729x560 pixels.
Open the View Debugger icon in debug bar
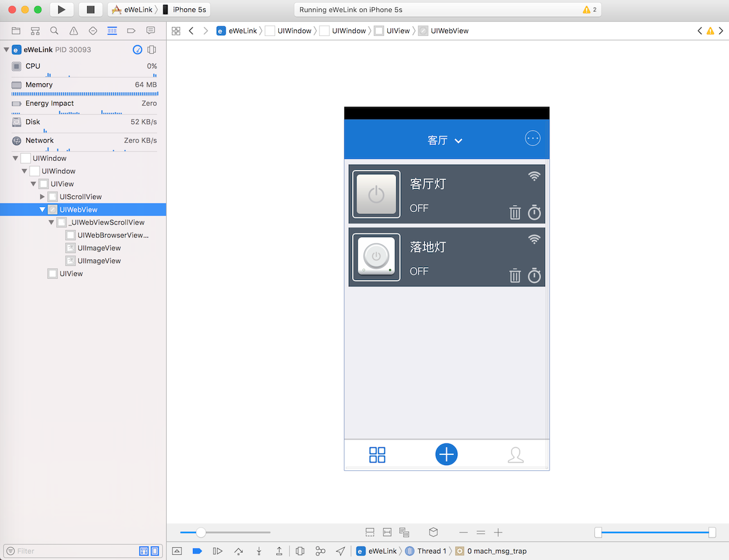point(299,550)
